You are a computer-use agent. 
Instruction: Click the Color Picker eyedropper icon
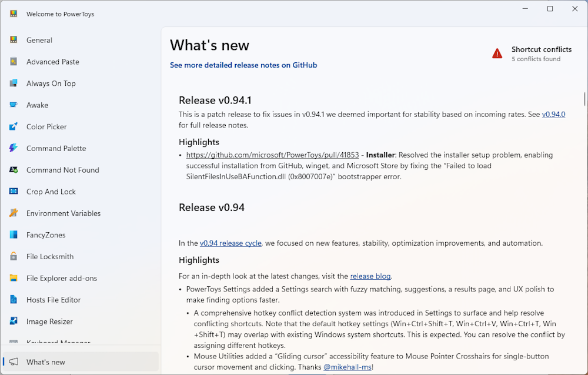pyautogui.click(x=14, y=127)
